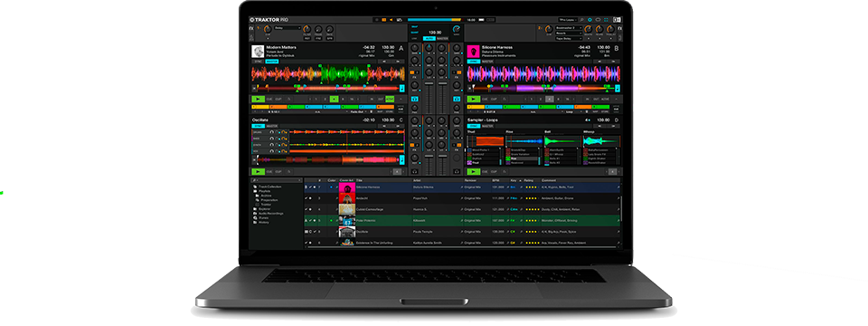The width and height of the screenshot is (868, 326).
Task: Start playback on Deck A with the green play button
Action: pyautogui.click(x=258, y=100)
